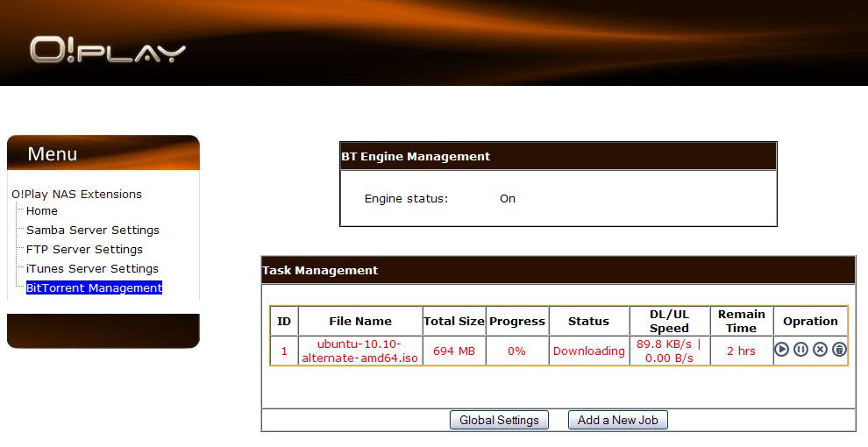Viewport: 868px width, 447px height.
Task: Click the Engine status On value
Action: coord(507,199)
